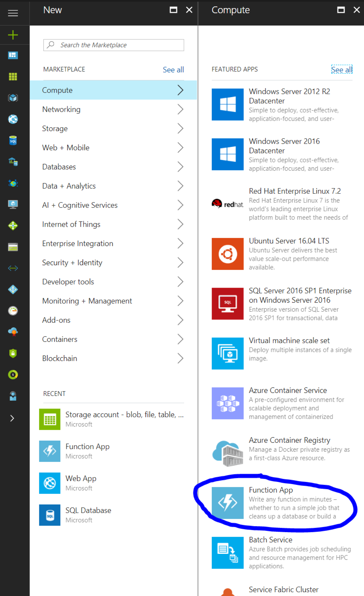Viewport: 364px width, 596px height.
Task: Open Batch Service title link
Action: 271,540
